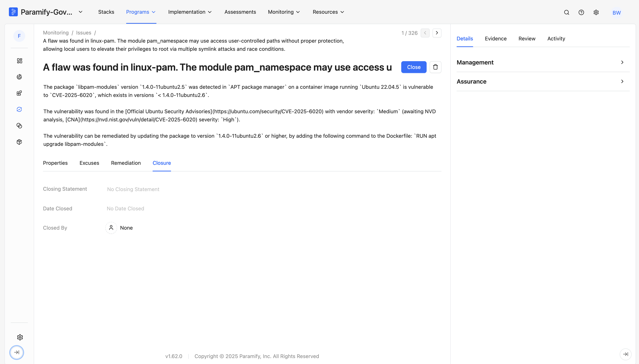Open the Programs menu

tap(141, 12)
